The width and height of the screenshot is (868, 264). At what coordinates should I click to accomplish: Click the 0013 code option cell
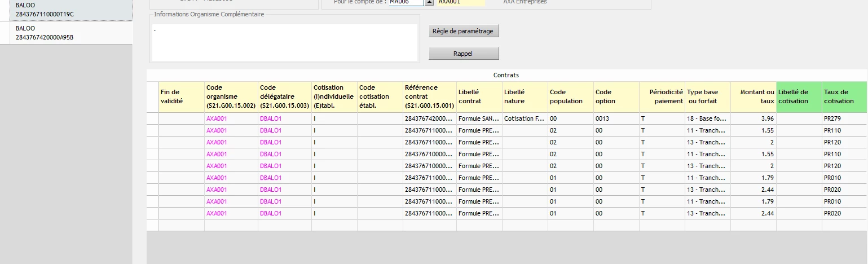point(616,118)
